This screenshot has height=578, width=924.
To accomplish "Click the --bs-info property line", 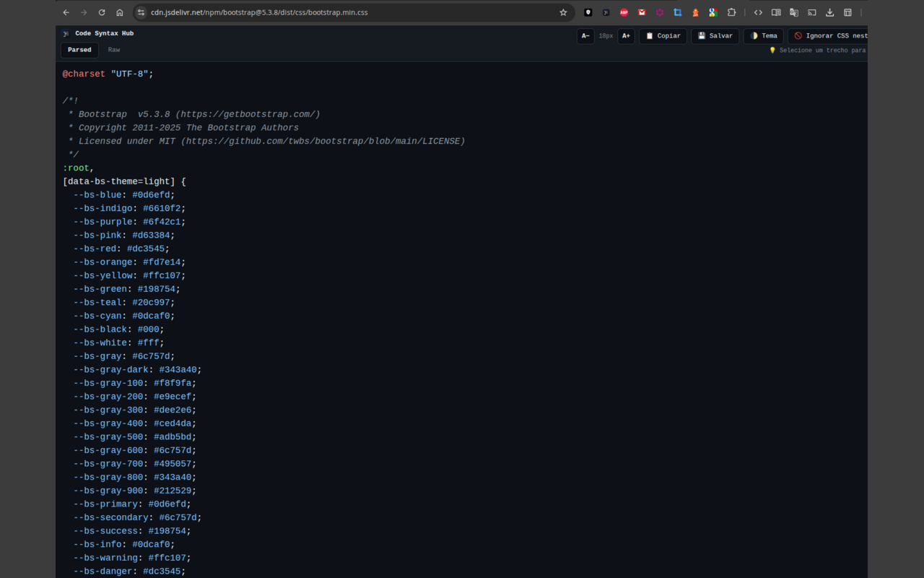I will [124, 544].
